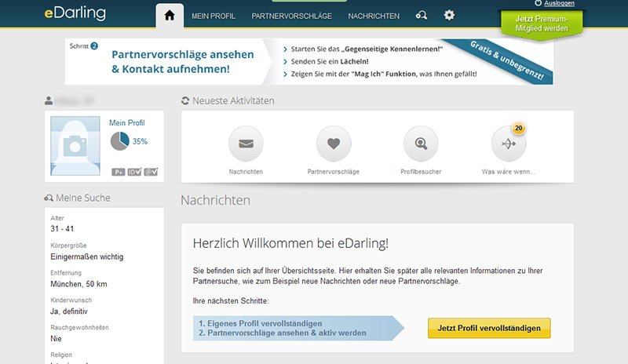Click the Mag Ich Funktion line

coord(384,74)
